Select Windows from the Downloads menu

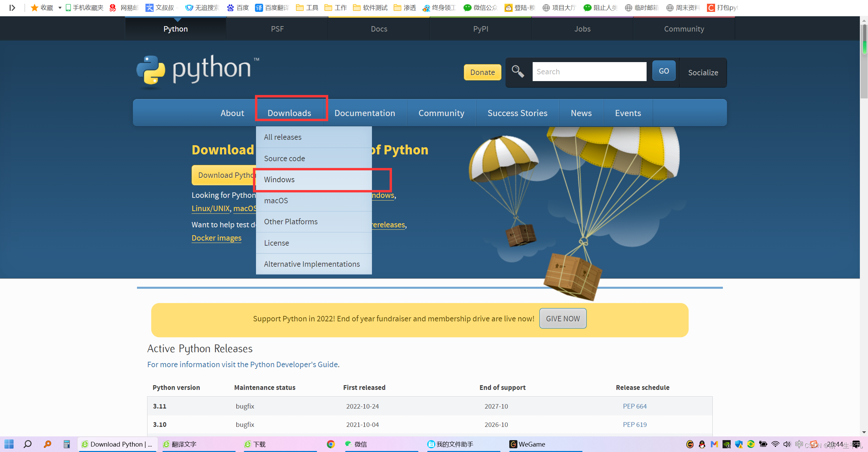[279, 180]
